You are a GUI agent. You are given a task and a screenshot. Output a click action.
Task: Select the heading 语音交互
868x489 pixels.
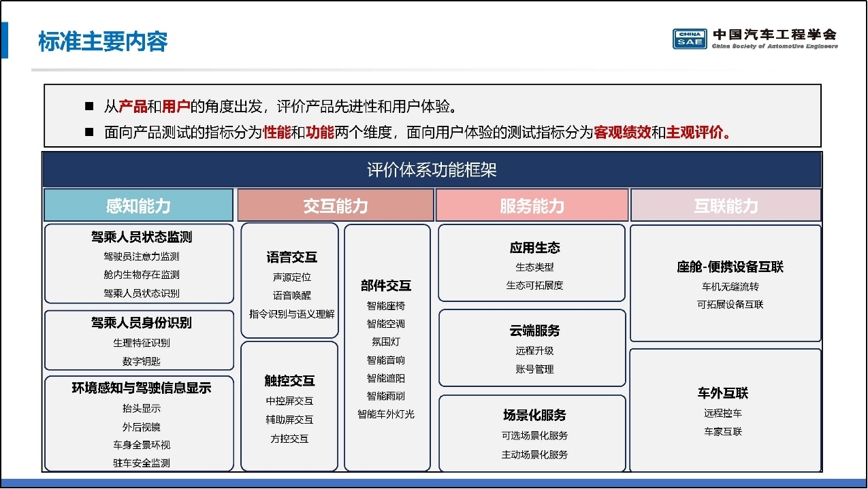click(x=291, y=257)
